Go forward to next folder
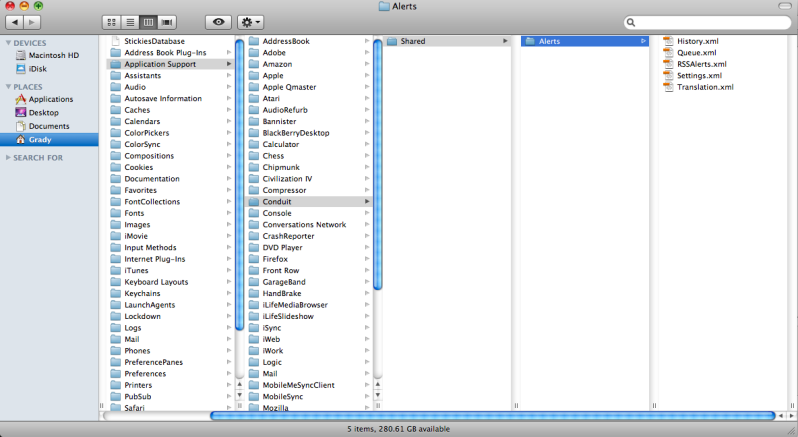798x437 pixels. tap(32, 22)
